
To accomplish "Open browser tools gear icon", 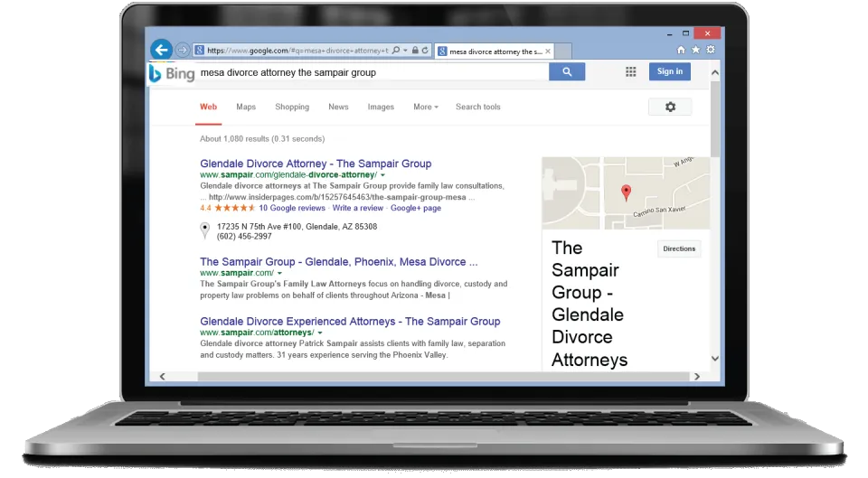I will click(711, 50).
